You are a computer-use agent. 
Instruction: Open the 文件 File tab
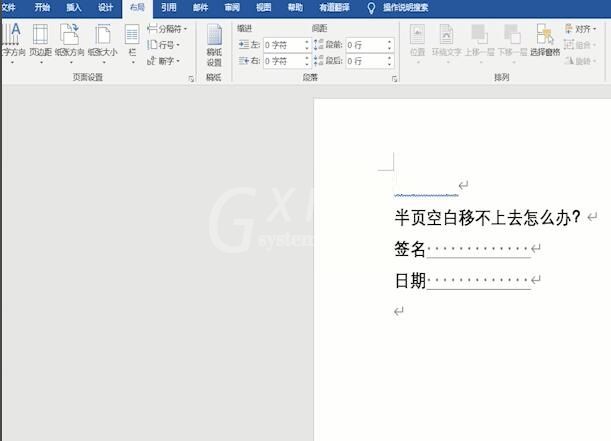coord(9,7)
